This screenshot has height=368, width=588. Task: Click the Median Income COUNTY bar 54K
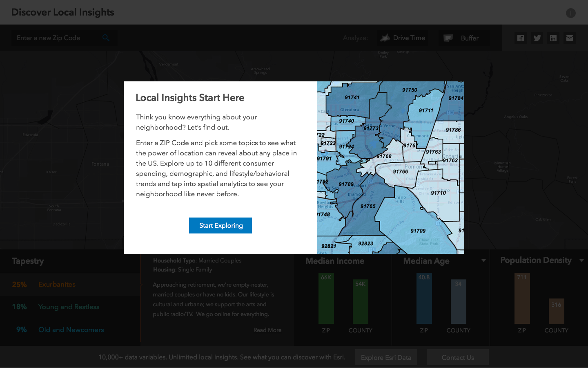click(x=361, y=301)
